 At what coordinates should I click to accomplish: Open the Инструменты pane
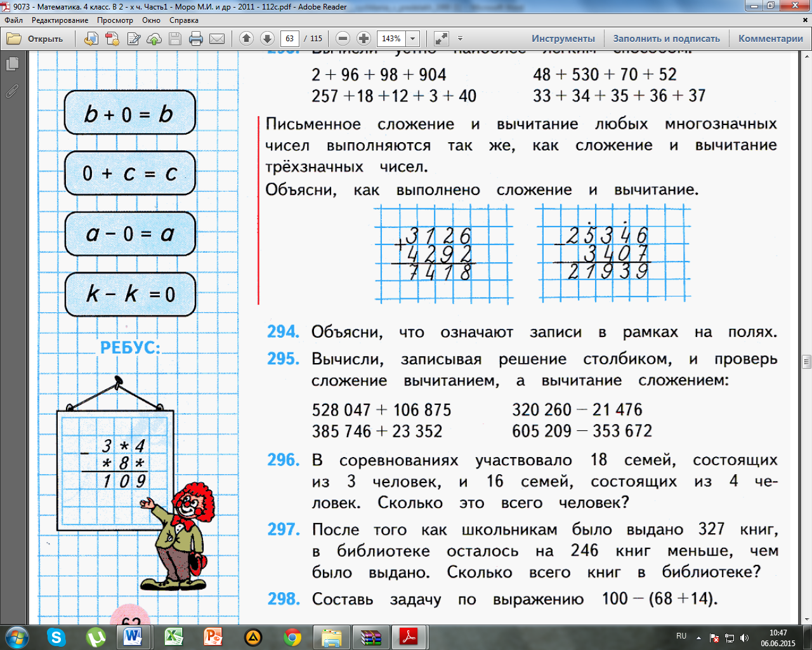563,39
